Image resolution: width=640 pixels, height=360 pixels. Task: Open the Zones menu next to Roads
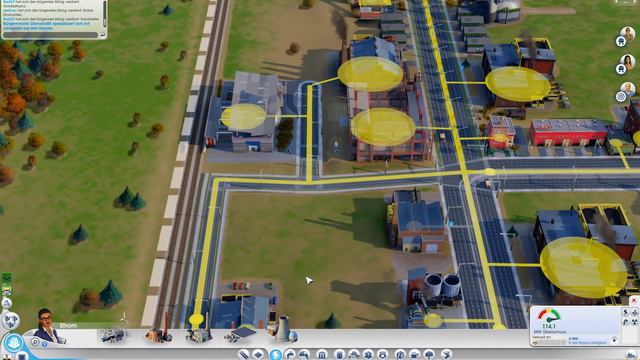pos(258,355)
